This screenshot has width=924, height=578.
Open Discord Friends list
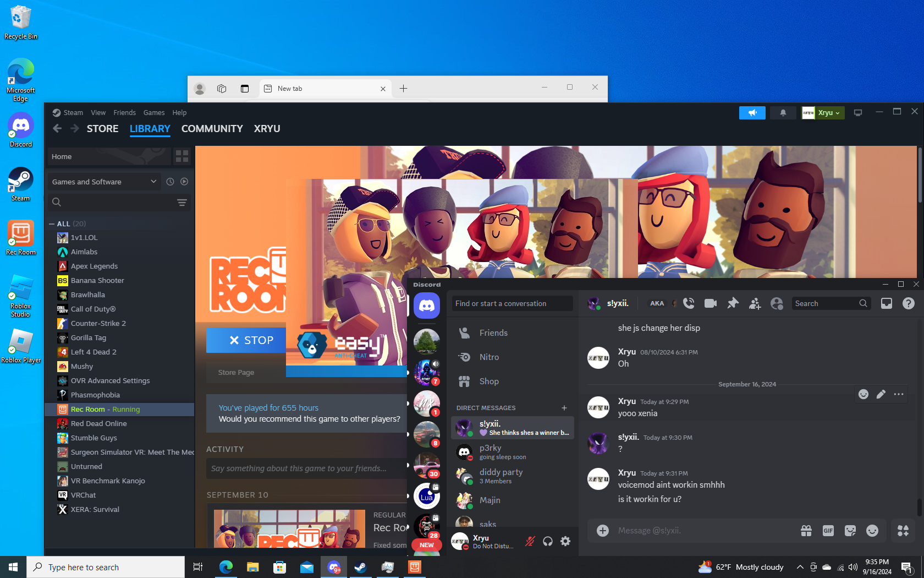(513, 333)
